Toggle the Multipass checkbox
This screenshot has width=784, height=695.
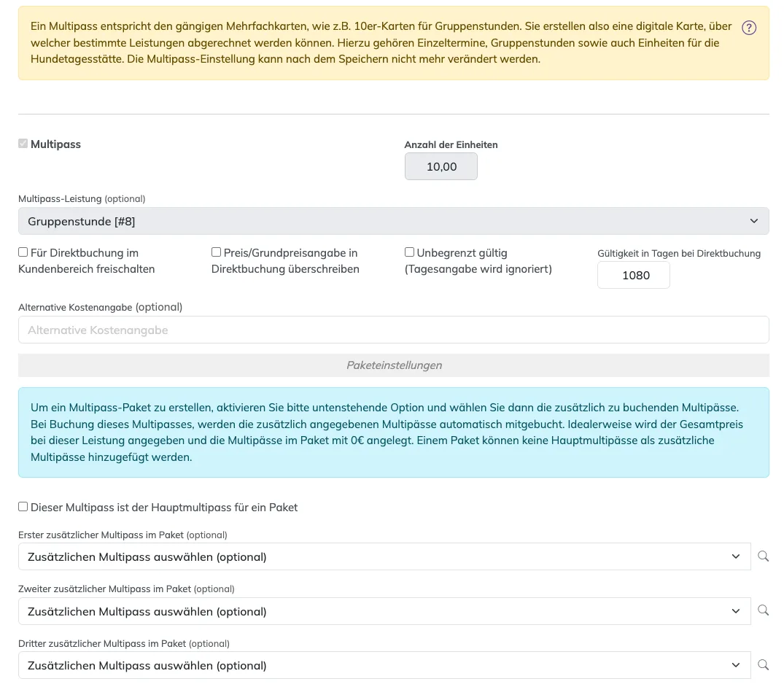[x=23, y=144]
